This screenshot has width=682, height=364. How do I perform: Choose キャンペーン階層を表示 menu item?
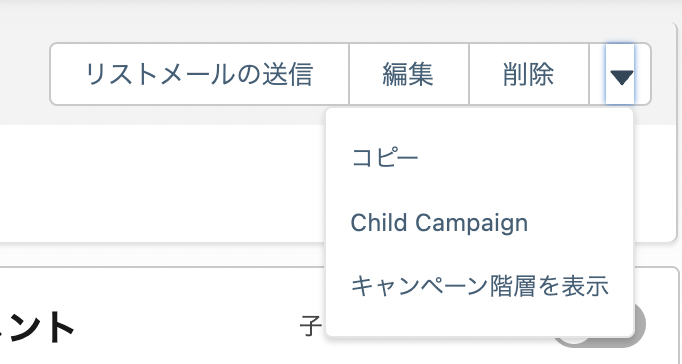pyautogui.click(x=479, y=287)
